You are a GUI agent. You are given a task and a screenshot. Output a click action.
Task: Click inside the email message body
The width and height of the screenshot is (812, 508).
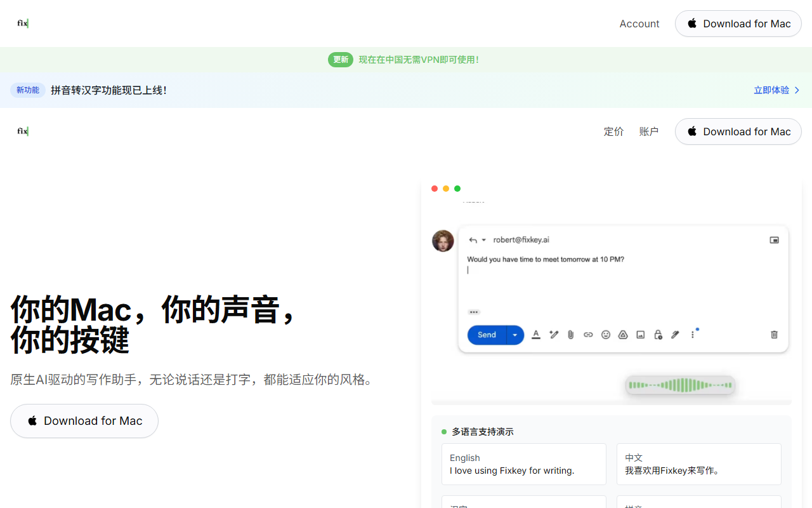pos(623,279)
